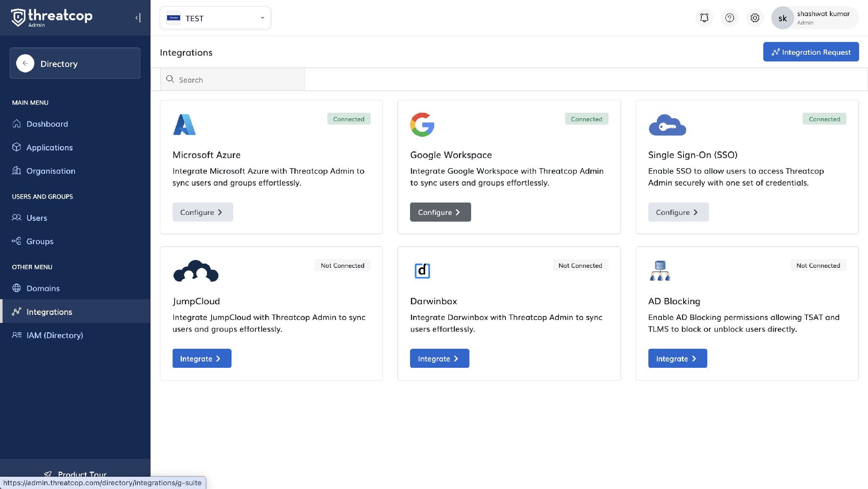Click the AD Blocking card title
Screen dimensions: 868x489
674,301
